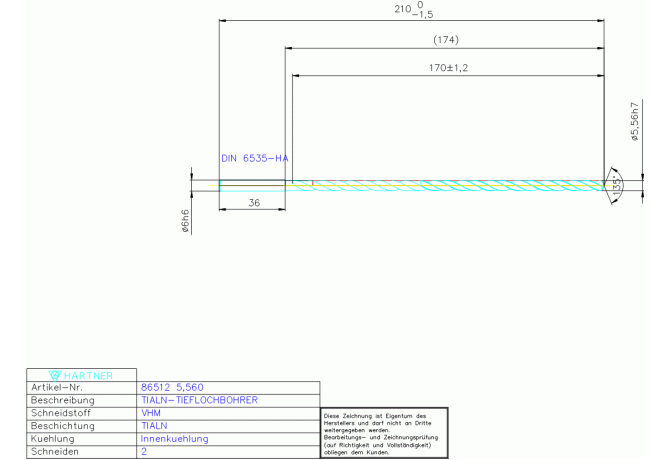Click the ø5,56h7 diameter label
This screenshot has height=460, width=670.
coord(634,122)
